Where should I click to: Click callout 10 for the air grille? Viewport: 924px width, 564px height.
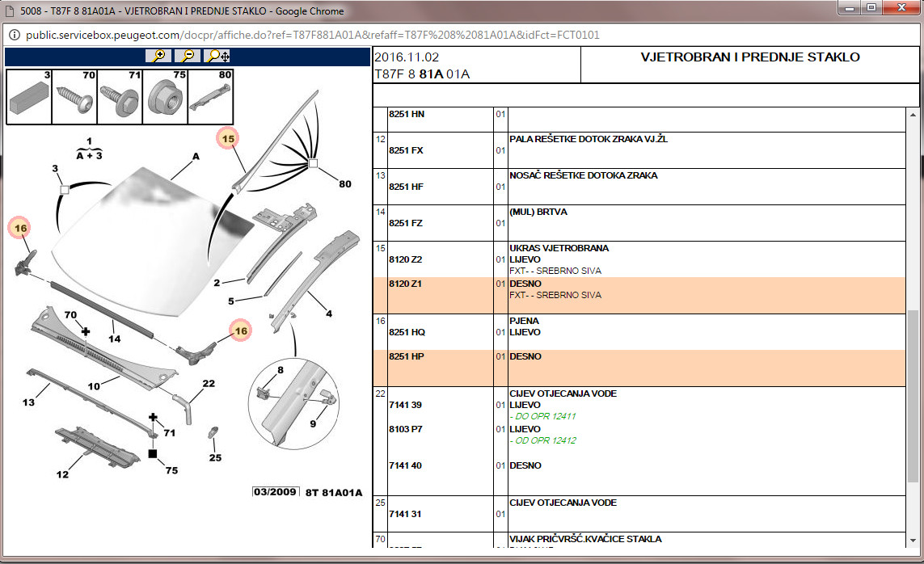click(x=94, y=387)
